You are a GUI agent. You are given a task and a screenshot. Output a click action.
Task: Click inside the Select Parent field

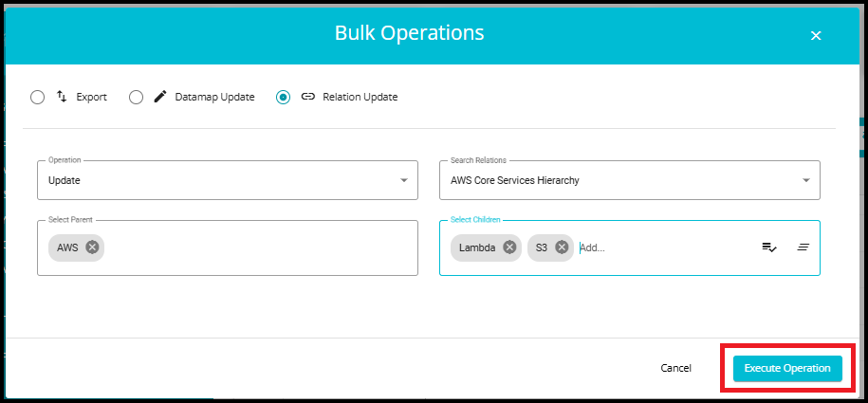pos(256,247)
